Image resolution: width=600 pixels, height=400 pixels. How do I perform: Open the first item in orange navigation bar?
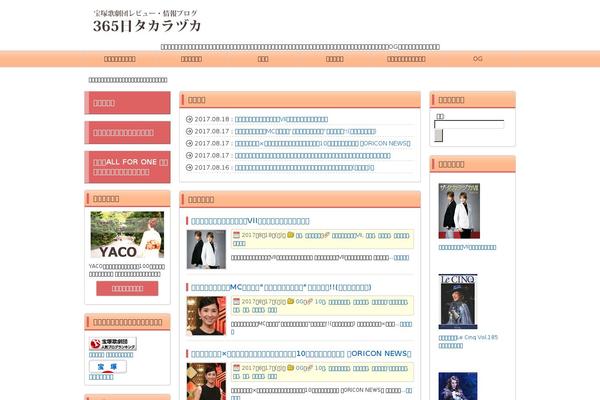click(120, 59)
